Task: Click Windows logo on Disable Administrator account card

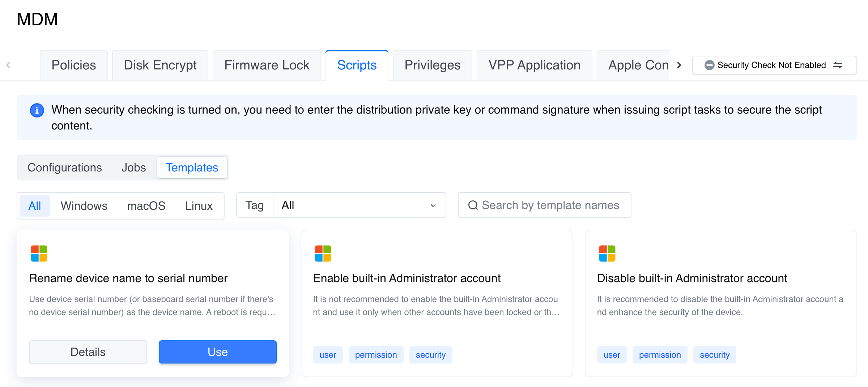Action: [x=607, y=254]
